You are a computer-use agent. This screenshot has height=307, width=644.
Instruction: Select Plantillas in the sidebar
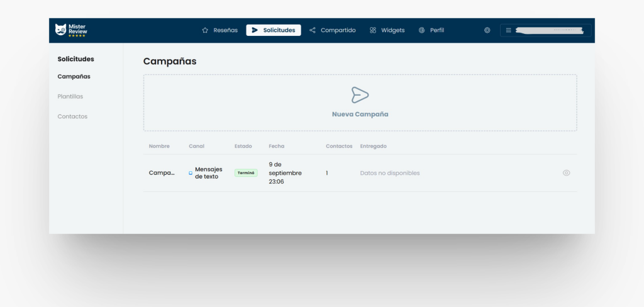click(x=70, y=96)
